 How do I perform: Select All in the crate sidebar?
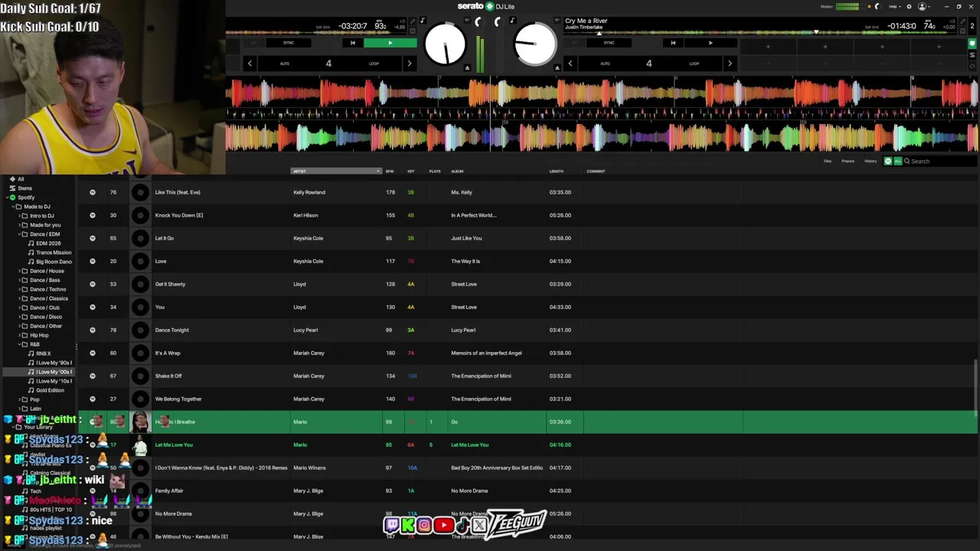coord(21,179)
